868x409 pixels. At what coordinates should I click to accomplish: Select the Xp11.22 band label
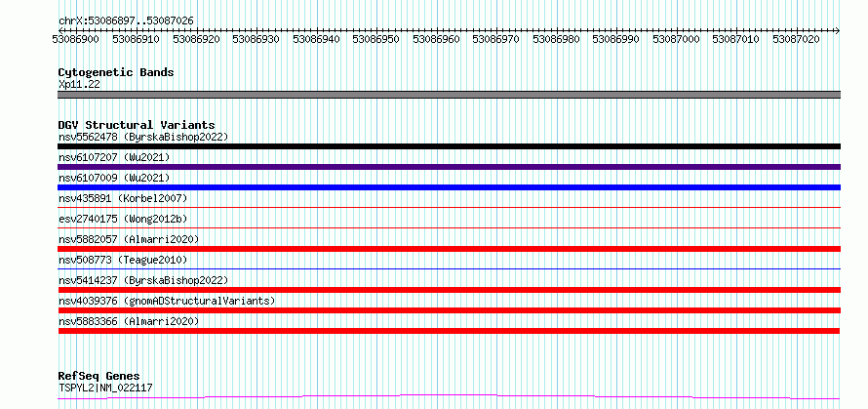click(79, 85)
